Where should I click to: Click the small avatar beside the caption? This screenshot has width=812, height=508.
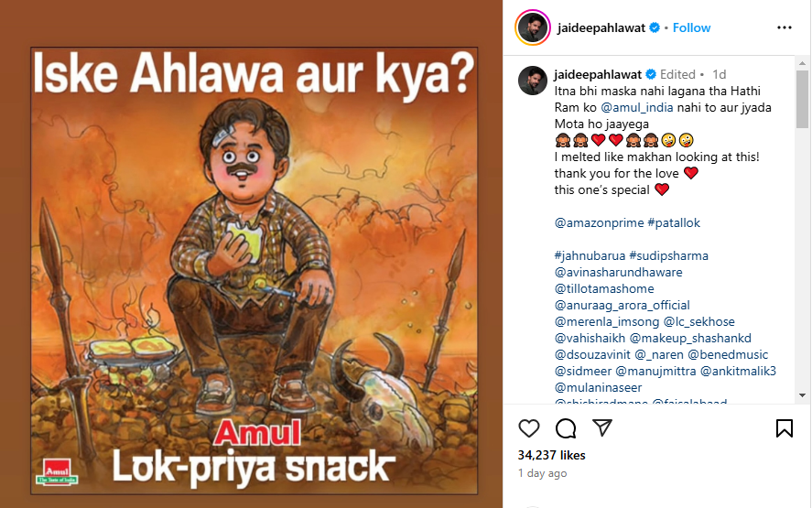click(533, 81)
